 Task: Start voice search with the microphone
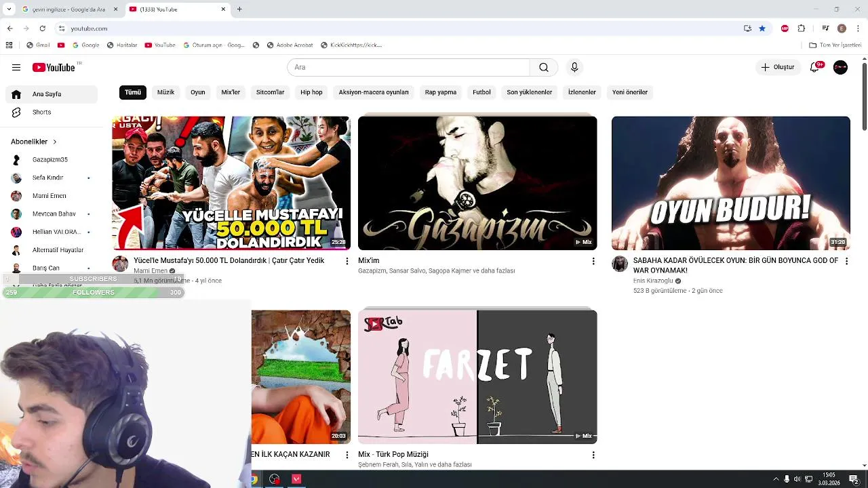click(574, 67)
